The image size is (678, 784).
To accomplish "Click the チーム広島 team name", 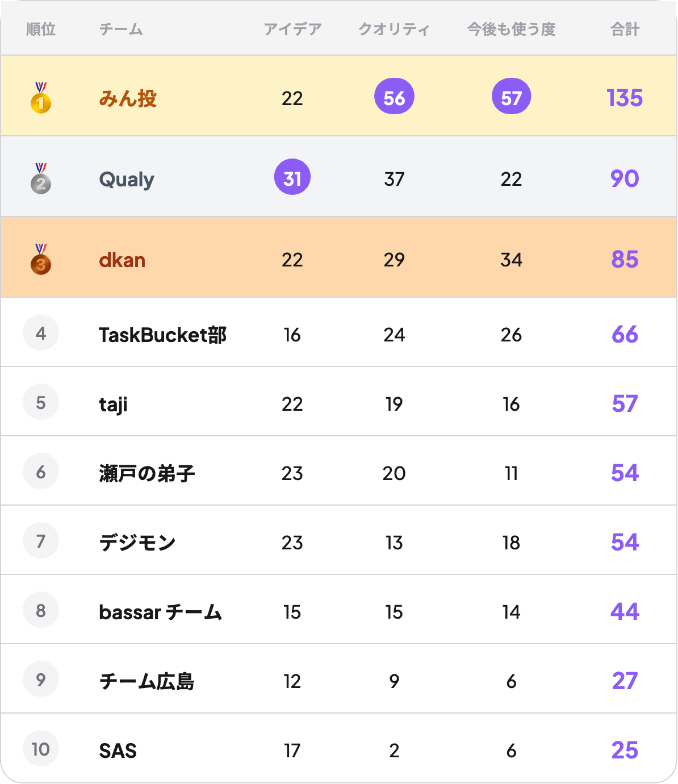I will 147,681.
